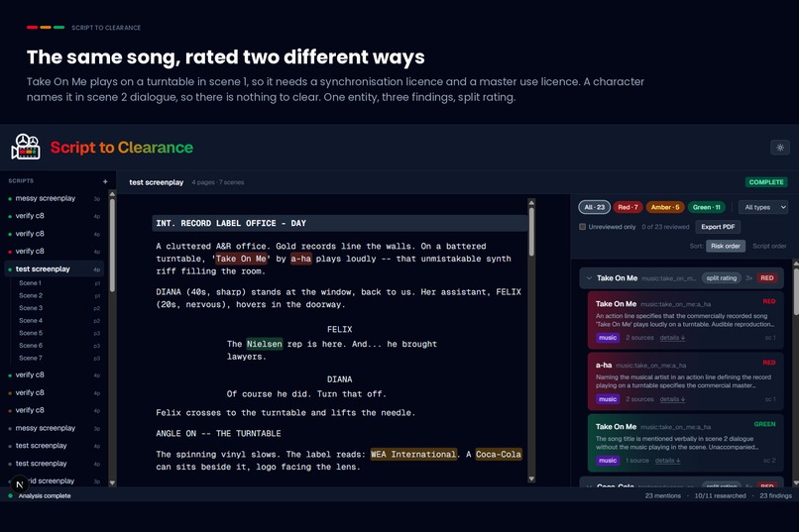799x532 pixels.
Task: Click the split rating badge on Take On Me
Action: pos(721,278)
